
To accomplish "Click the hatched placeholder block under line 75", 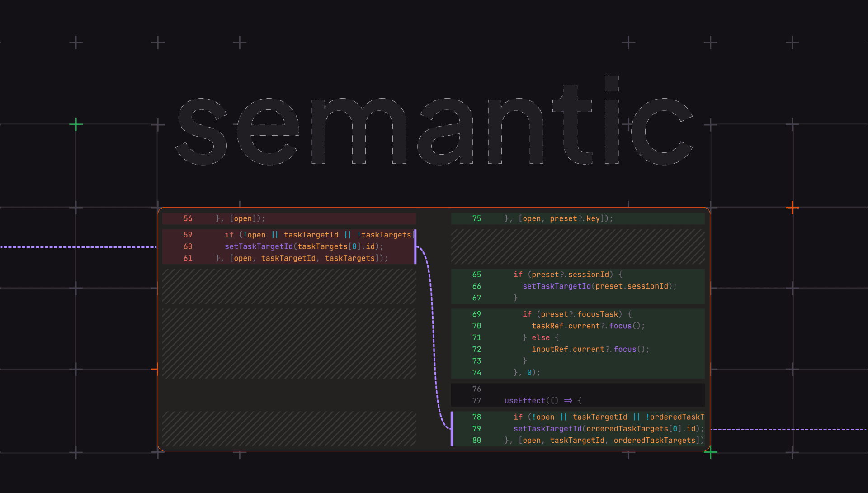I will click(578, 246).
